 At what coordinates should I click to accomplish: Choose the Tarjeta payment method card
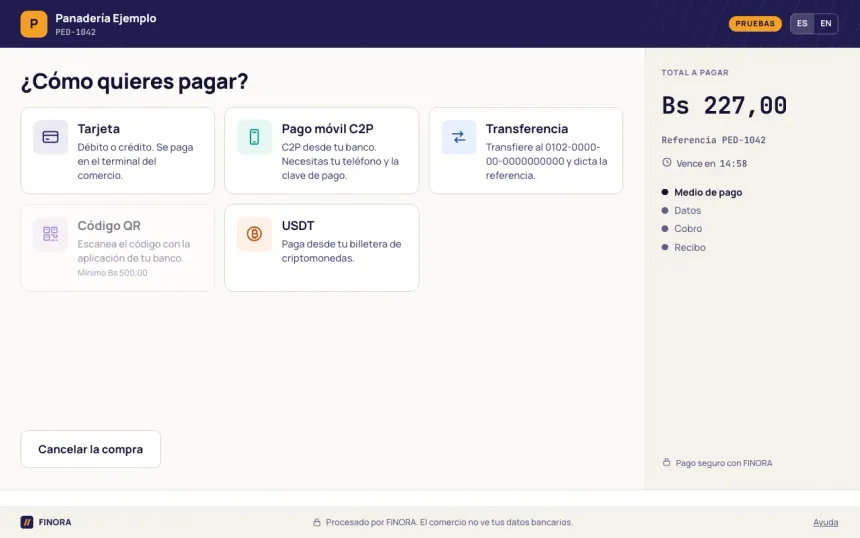(117, 151)
